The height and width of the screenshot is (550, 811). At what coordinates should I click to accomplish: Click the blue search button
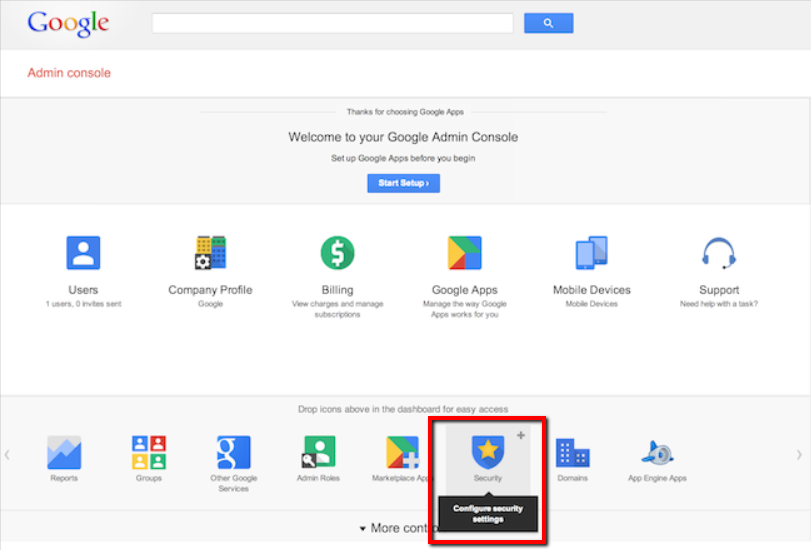click(x=548, y=23)
